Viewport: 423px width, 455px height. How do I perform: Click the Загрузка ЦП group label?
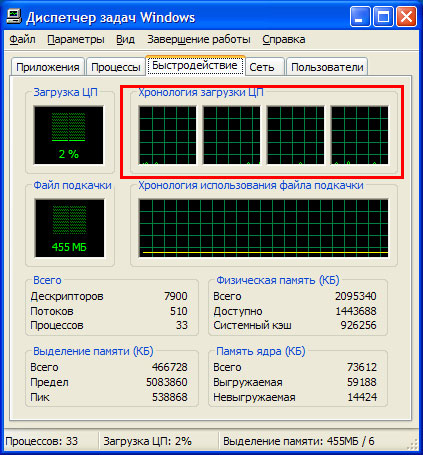coord(66,92)
